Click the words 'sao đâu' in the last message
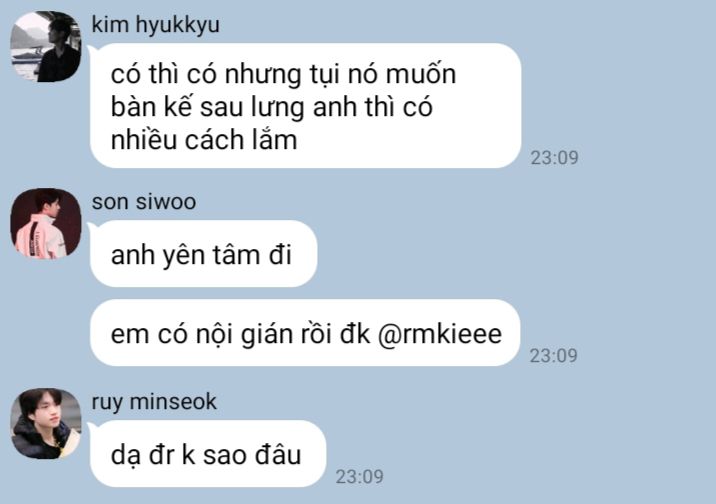 pos(252,455)
